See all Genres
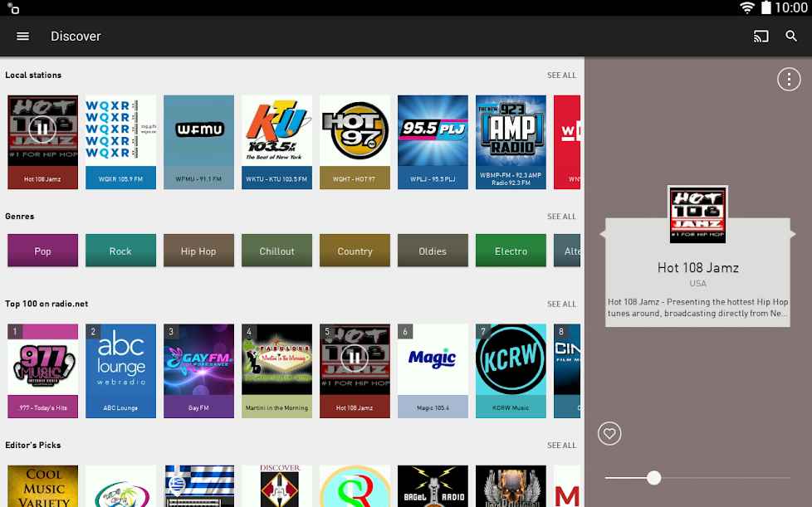This screenshot has height=507, width=812. [x=562, y=217]
